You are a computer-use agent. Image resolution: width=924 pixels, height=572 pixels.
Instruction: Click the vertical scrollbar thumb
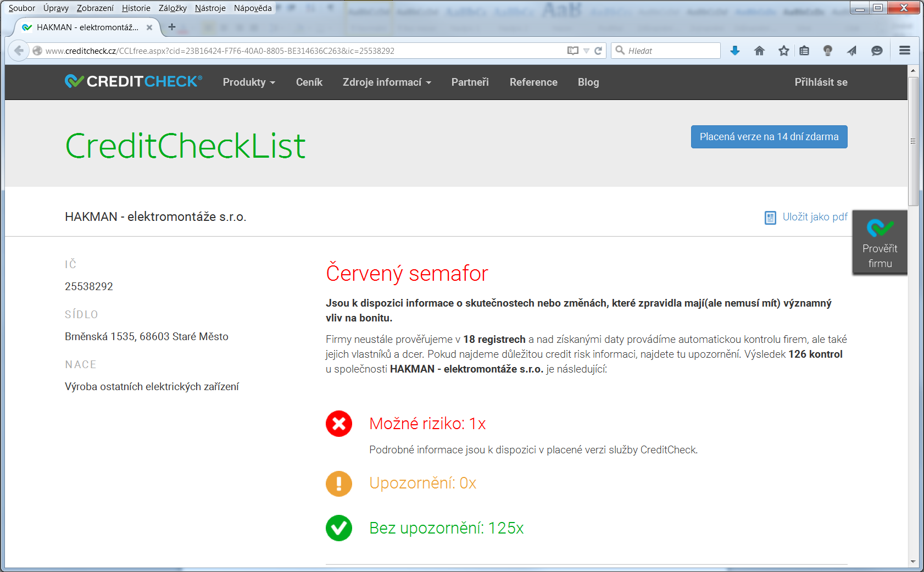pyautogui.click(x=913, y=141)
